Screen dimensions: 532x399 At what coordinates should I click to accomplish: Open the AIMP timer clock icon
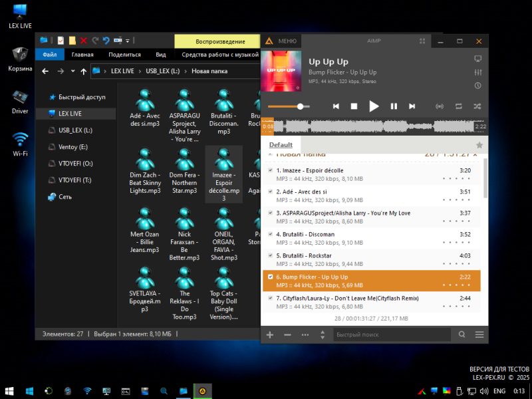[x=477, y=86]
